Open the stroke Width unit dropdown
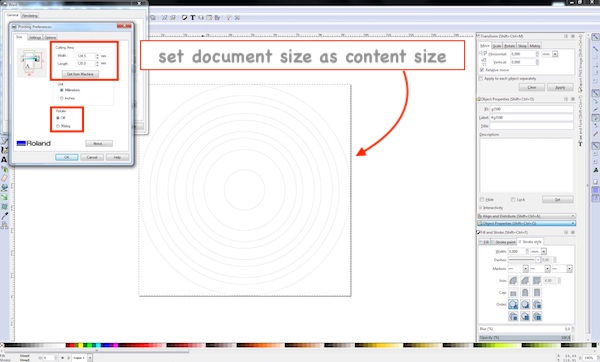 (544, 251)
